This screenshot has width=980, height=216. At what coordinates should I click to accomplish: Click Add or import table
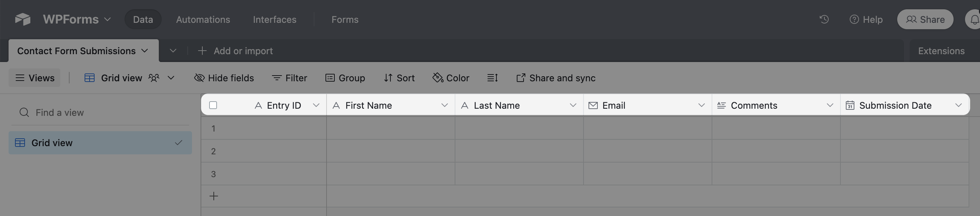[x=236, y=51]
